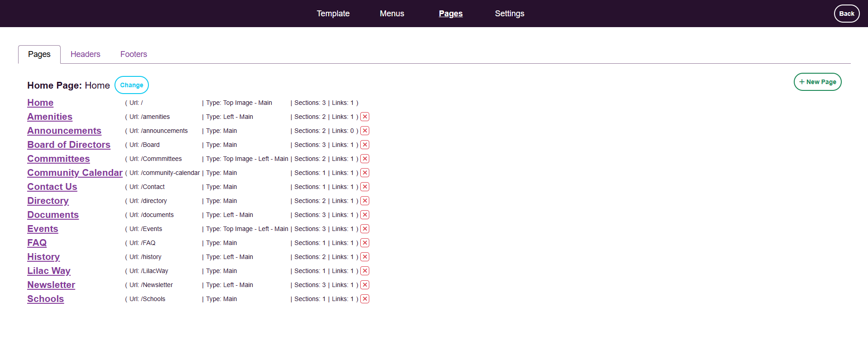The image size is (868, 344).
Task: Click red X next to Documents row
Action: tap(365, 215)
